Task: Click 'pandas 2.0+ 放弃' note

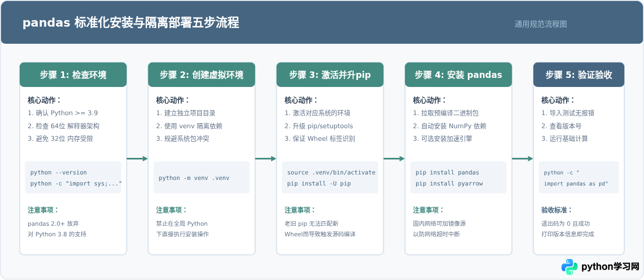Action: [53, 224]
